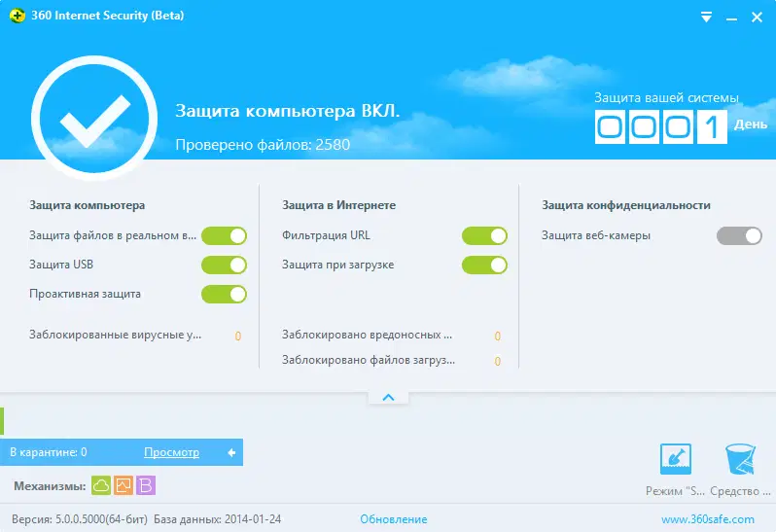The width and height of the screenshot is (776, 532).
Task: Click the Механизмы: label
Action: 50,486
